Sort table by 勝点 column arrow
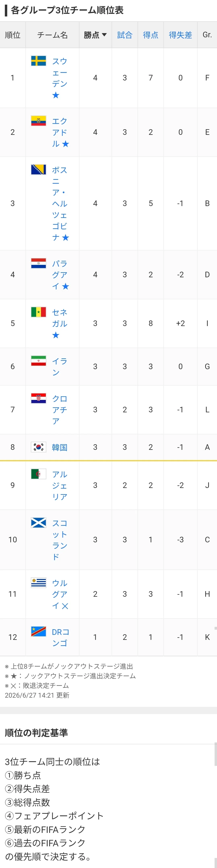 pos(104,35)
